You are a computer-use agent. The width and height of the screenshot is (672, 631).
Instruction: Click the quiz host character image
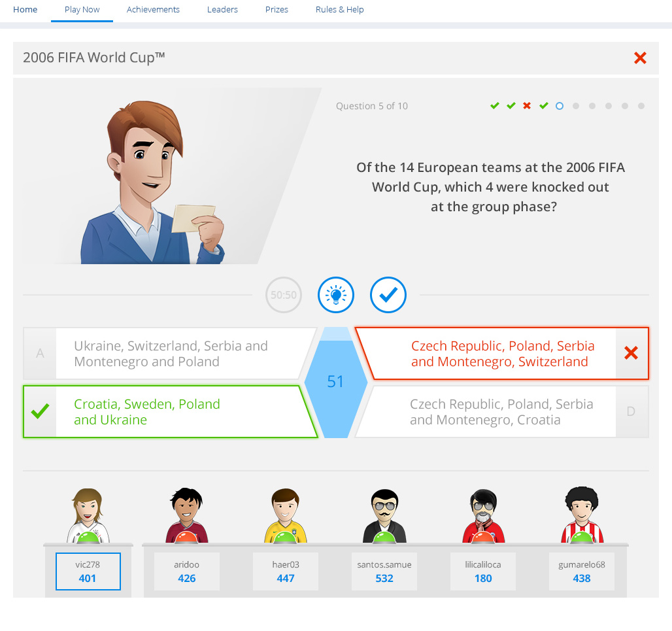(x=152, y=182)
